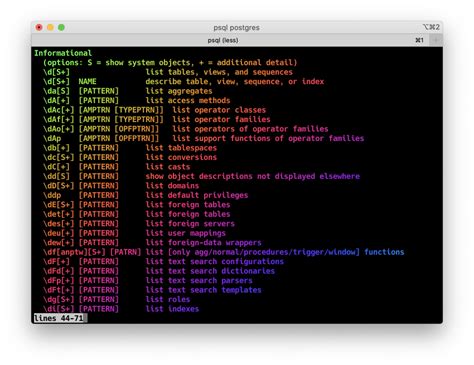The width and height of the screenshot is (474, 365).
Task: Click 'show object descriptions not displayed elsewhere'
Action: [253, 176]
